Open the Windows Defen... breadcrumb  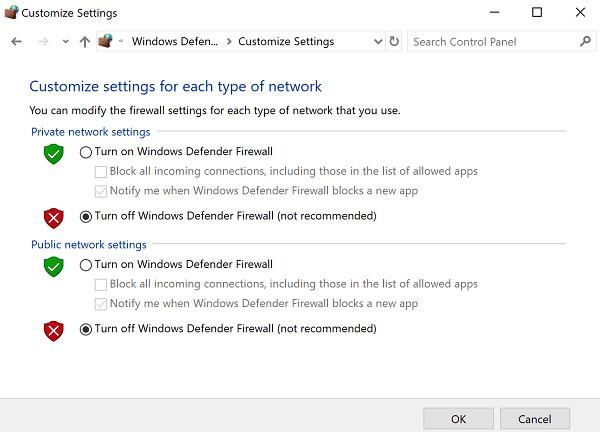[x=175, y=41]
